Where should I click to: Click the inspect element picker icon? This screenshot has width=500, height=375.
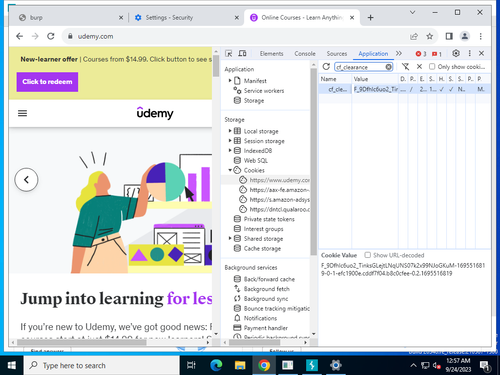[229, 54]
